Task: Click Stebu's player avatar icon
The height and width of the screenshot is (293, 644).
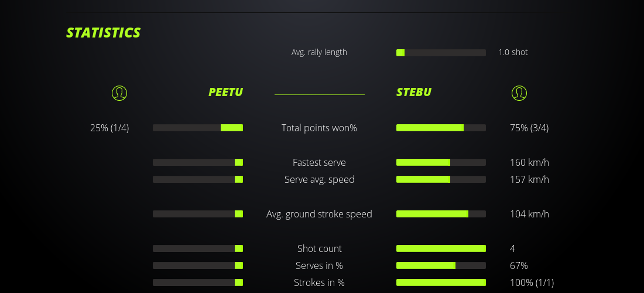Action: (519, 93)
